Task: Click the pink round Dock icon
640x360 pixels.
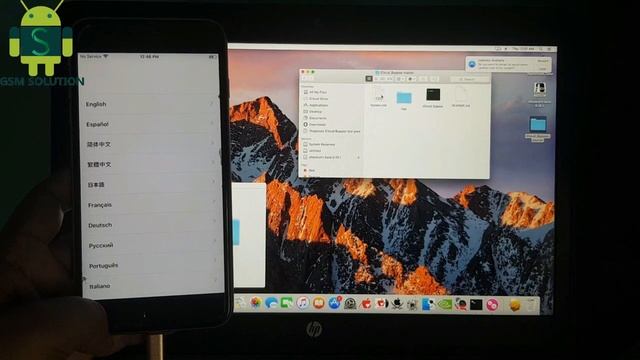Action: [x=493, y=305]
